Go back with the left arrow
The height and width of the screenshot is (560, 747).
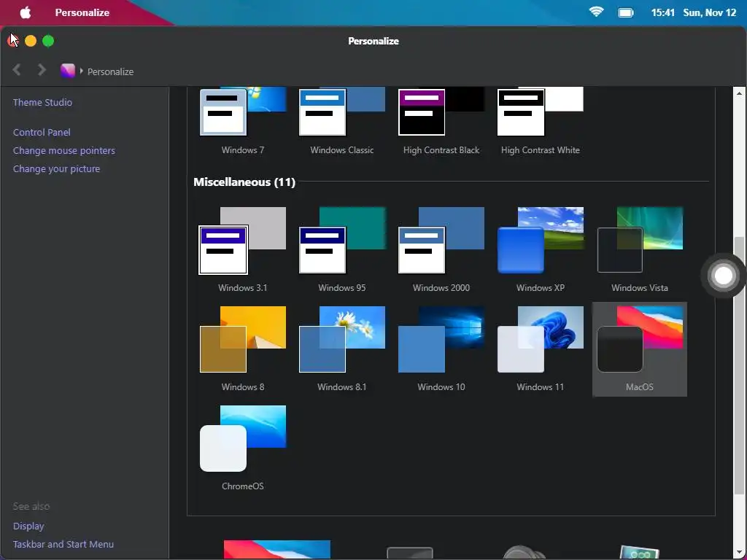click(x=17, y=70)
